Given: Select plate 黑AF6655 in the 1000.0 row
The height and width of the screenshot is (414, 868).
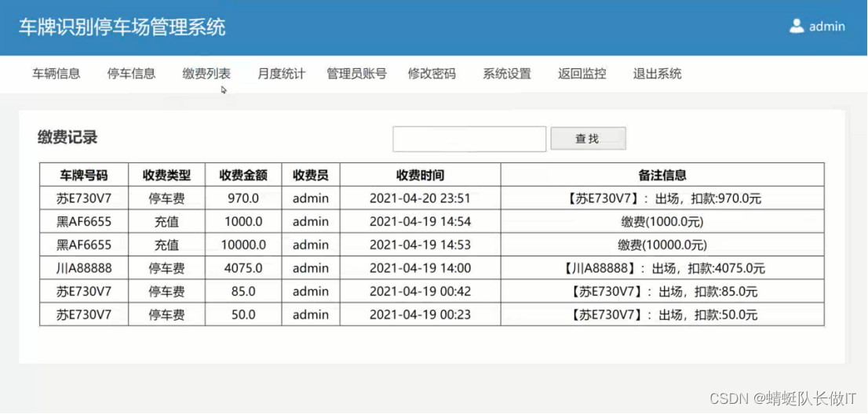Looking at the screenshot, I should point(84,222).
